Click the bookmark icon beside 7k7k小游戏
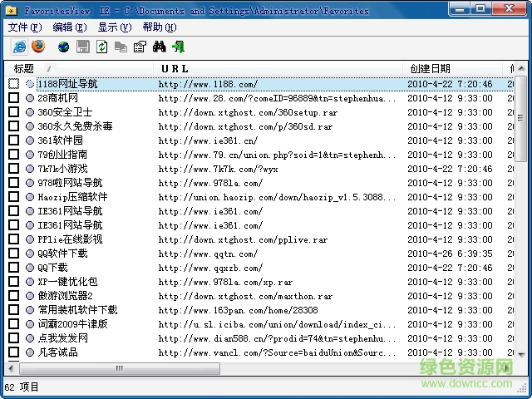The width and height of the screenshot is (532, 399). [x=30, y=169]
